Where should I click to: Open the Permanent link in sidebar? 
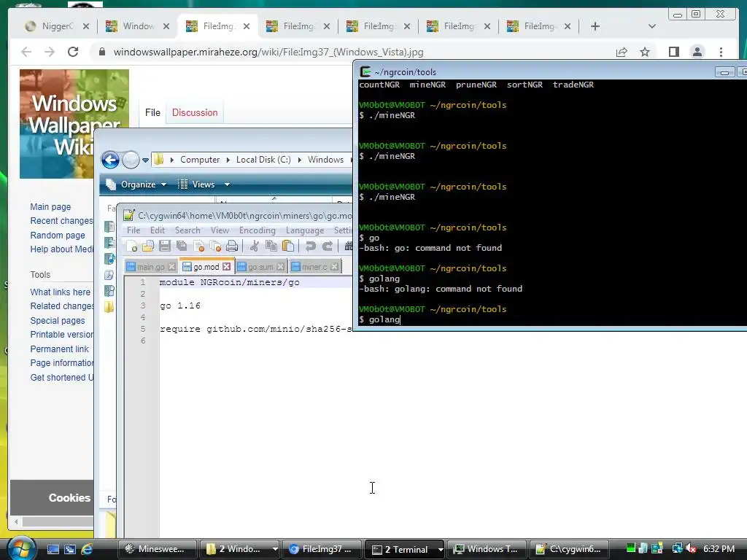tap(60, 349)
